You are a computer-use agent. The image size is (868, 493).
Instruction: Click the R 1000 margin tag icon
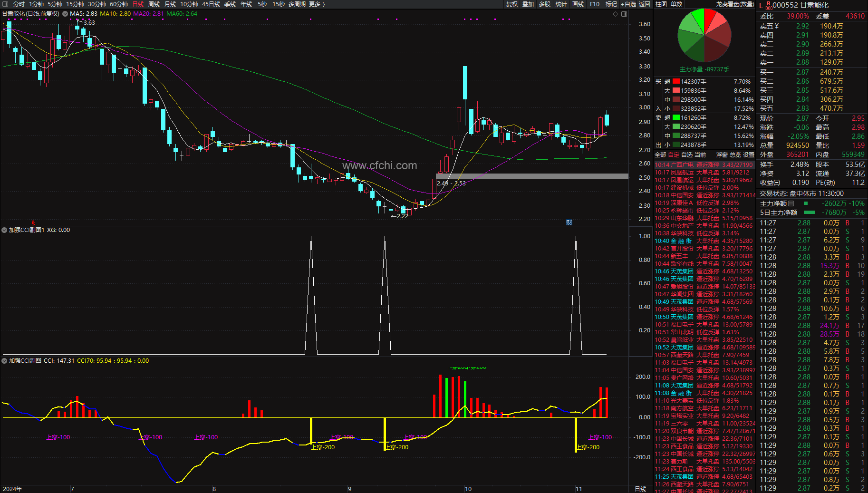click(768, 5)
